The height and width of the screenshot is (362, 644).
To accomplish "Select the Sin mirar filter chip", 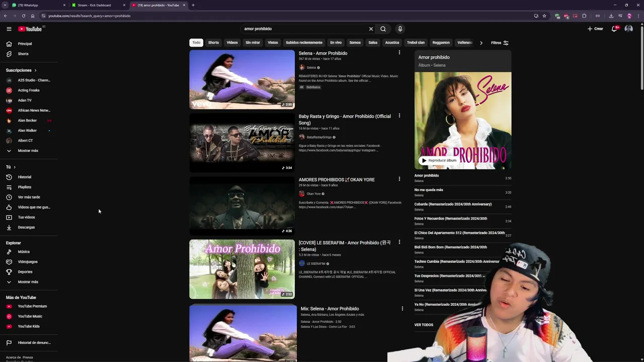I will pos(253,43).
